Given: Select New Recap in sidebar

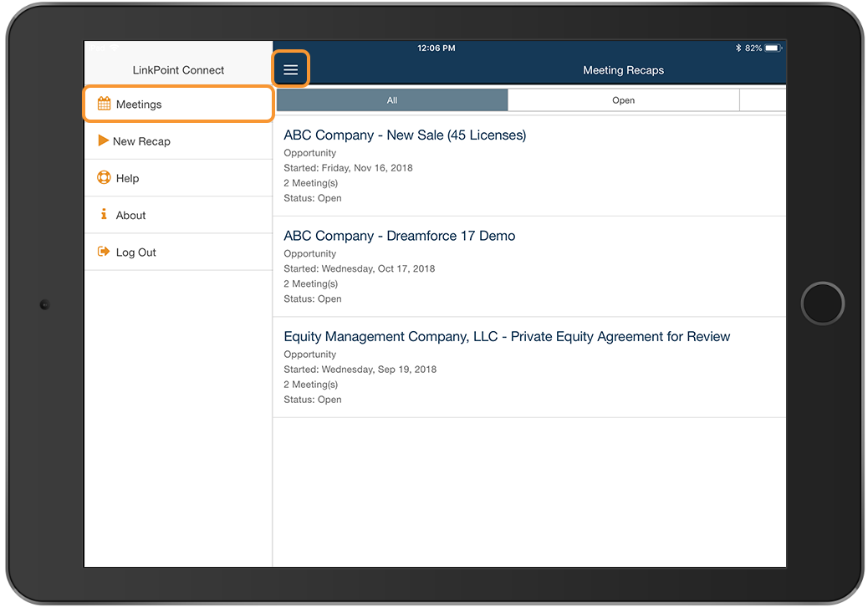Looking at the screenshot, I should [x=178, y=141].
